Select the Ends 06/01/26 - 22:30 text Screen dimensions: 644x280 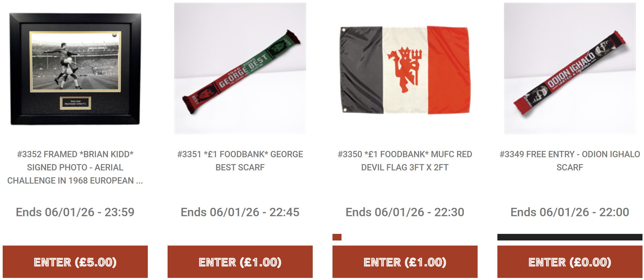coord(405,212)
